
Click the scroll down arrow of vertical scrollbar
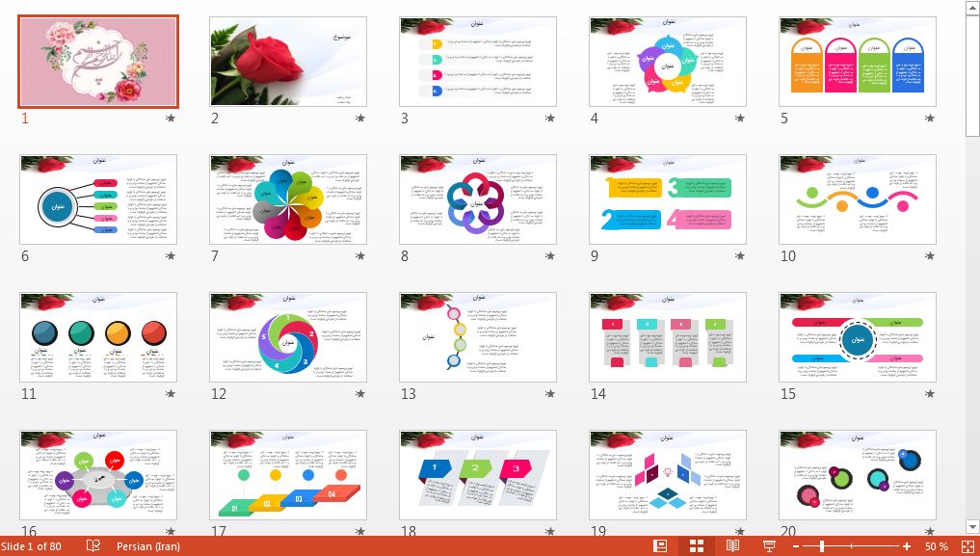coord(971,526)
